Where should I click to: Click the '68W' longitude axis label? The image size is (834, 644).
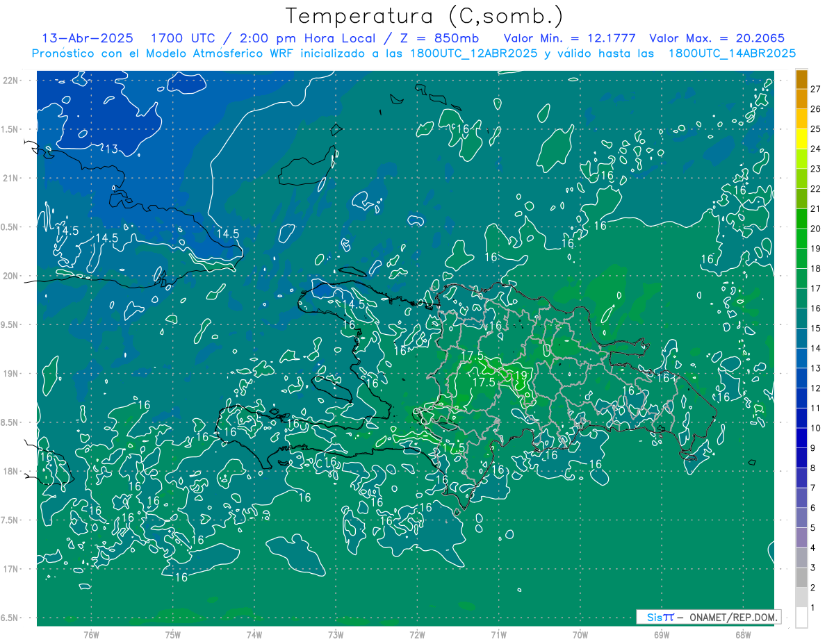tap(743, 635)
